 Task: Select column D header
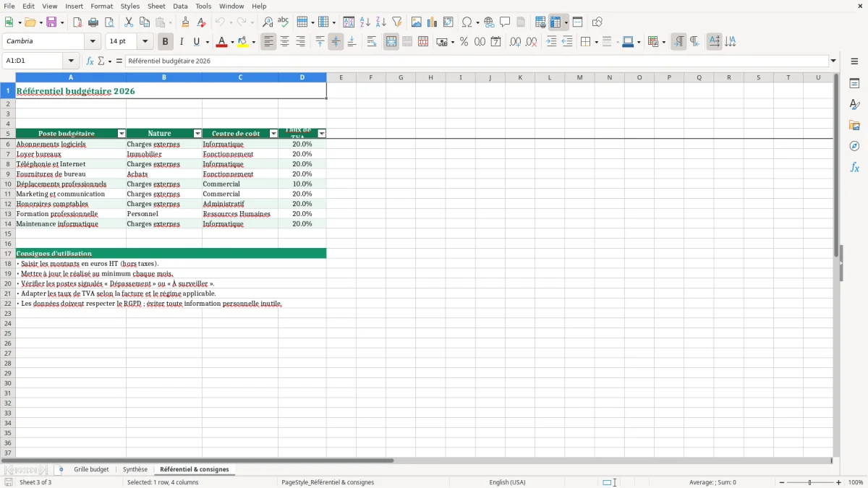pos(302,77)
